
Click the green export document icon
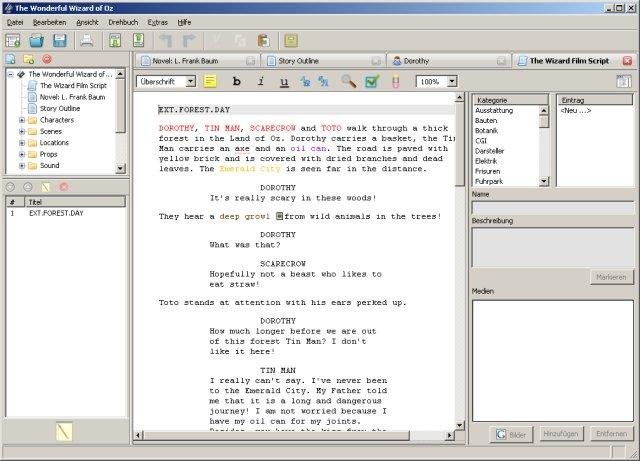(139, 40)
